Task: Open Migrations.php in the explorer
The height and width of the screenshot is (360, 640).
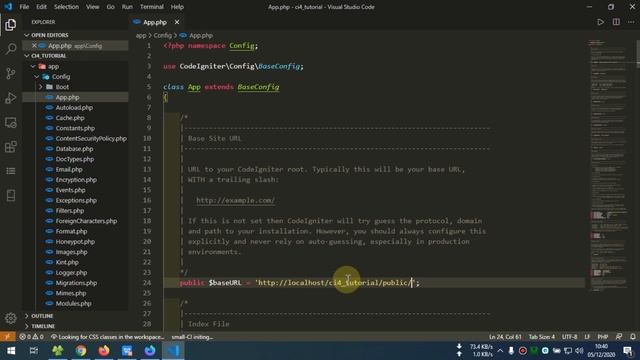Action: pyautogui.click(x=76, y=283)
